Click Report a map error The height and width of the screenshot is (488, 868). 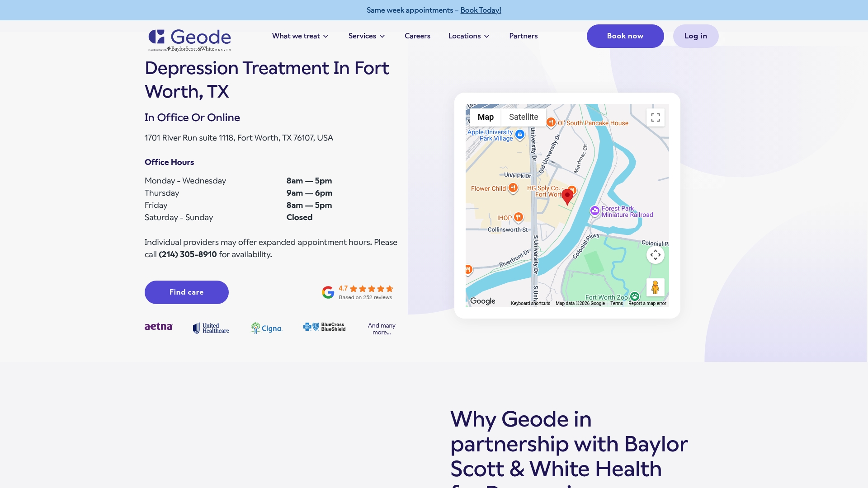tap(647, 304)
